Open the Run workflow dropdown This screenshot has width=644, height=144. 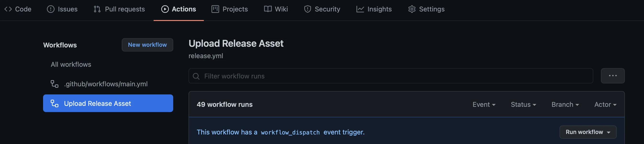(588, 132)
